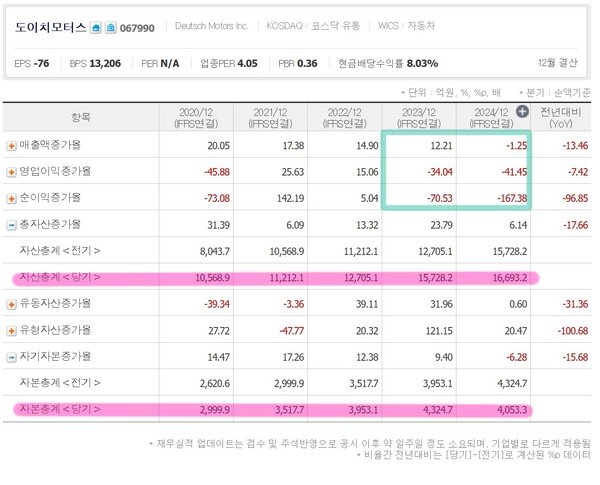The width and height of the screenshot is (600, 485).
Task: Select the 유형자산증가율 row label
Action: click(55, 330)
